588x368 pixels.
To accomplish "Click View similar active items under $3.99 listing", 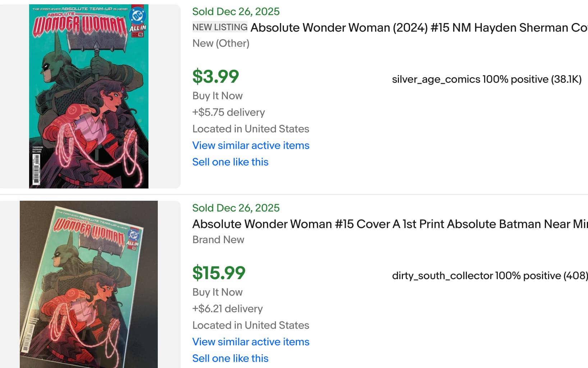I will [x=251, y=145].
